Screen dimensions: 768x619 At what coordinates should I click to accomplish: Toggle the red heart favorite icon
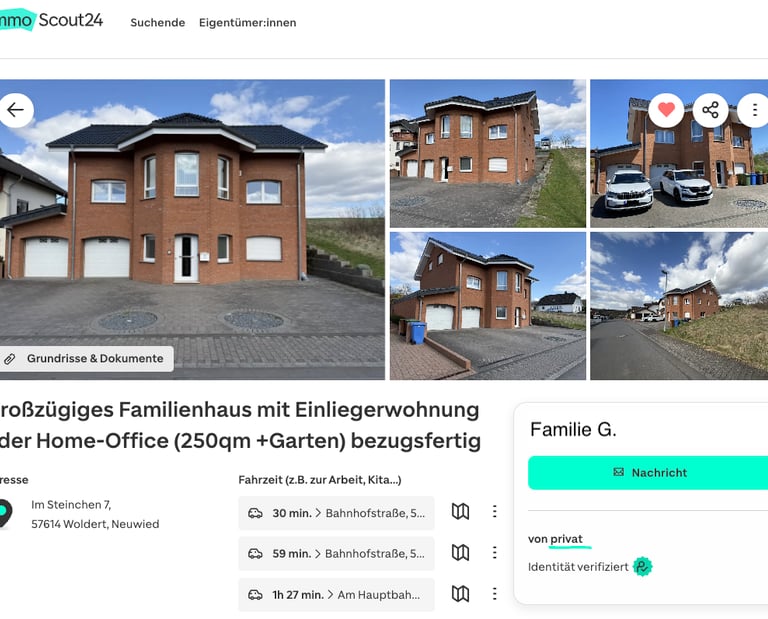(x=666, y=110)
